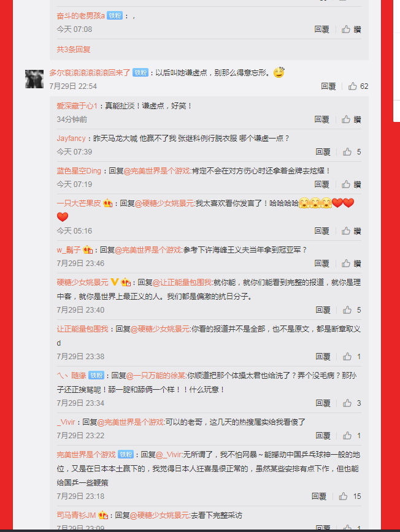Screen dimensions: 400x532
Task: Reply to 奋斗的老男孩a's comment
Action: (x=321, y=29)
